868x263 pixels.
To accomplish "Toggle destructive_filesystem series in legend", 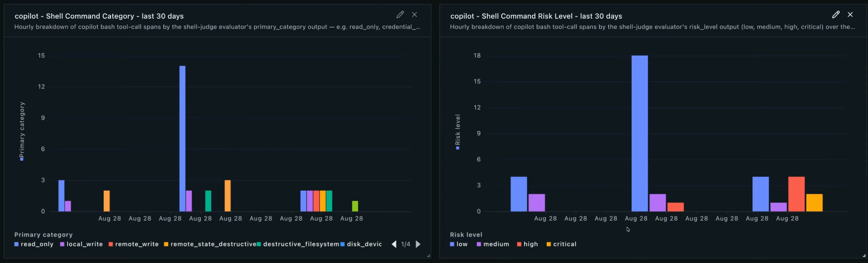I will [x=298, y=244].
